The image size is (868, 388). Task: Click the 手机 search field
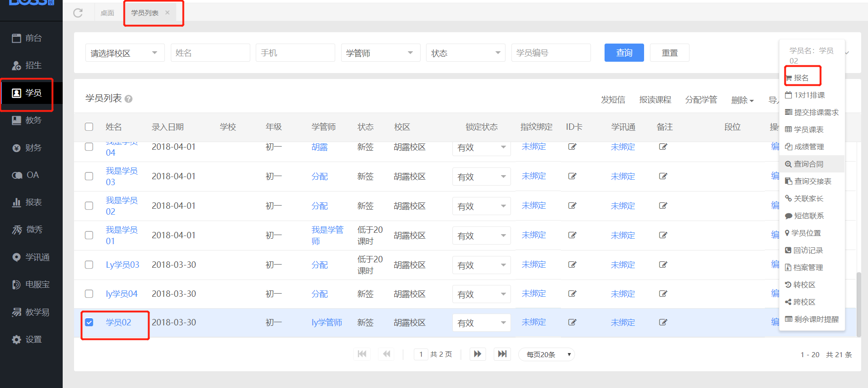point(295,53)
